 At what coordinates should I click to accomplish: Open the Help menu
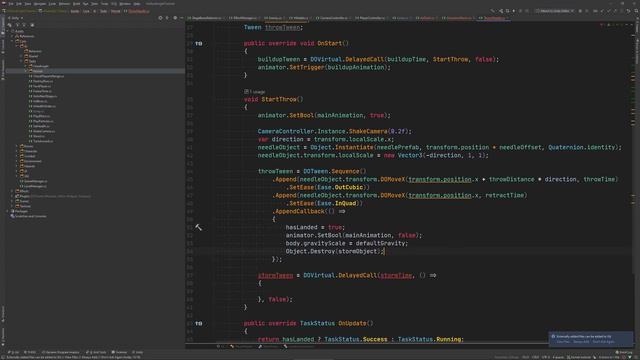click(137, 4)
